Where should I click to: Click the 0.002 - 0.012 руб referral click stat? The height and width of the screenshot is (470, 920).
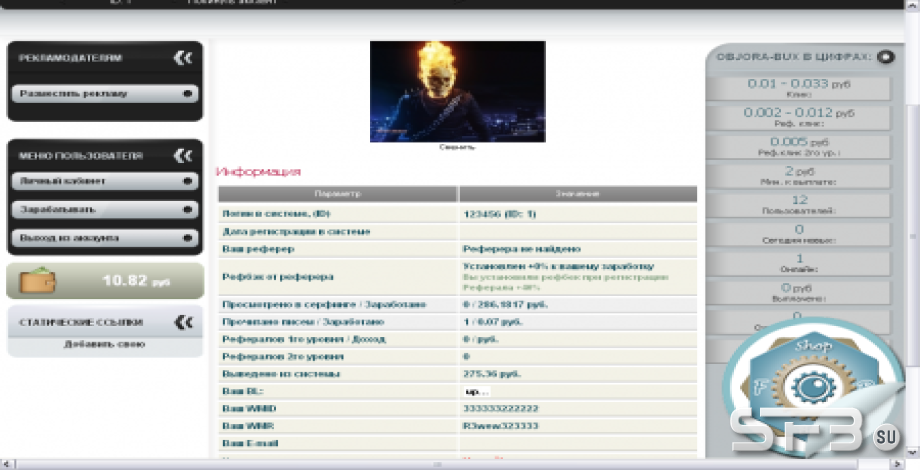(x=799, y=117)
